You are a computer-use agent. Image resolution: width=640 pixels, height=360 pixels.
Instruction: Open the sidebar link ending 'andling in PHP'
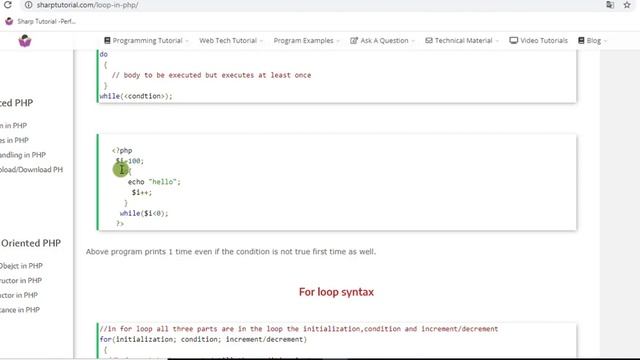point(23,155)
